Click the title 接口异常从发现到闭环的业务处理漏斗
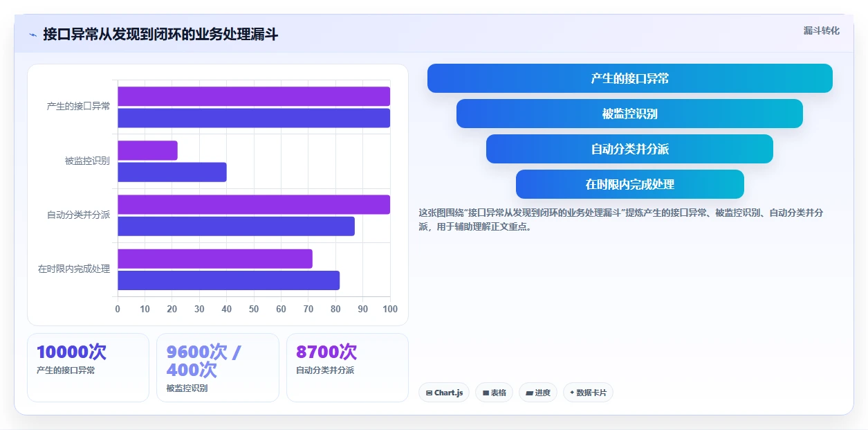 [160, 34]
